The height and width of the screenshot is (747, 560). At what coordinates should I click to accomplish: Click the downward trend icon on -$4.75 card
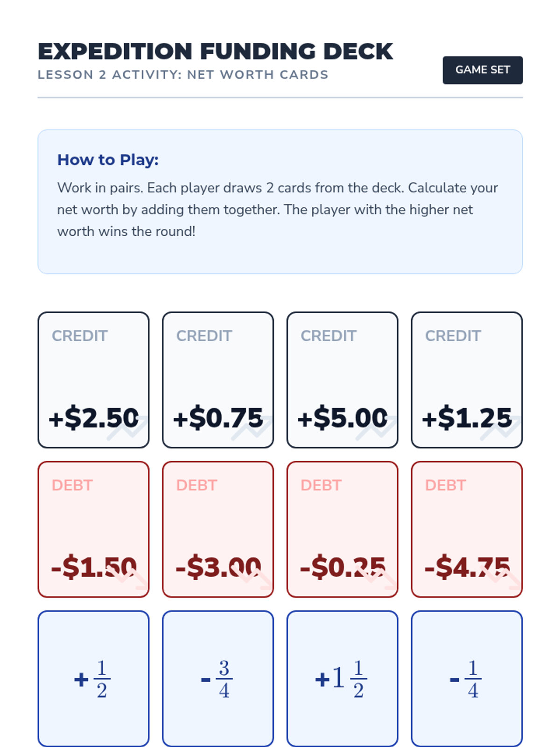[500, 577]
